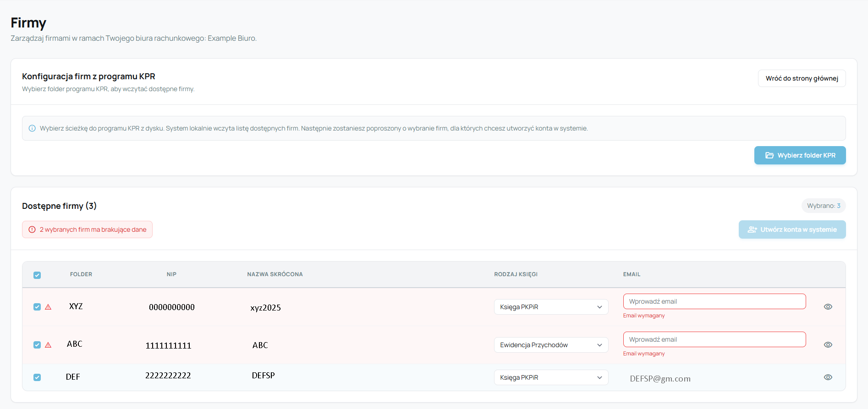
Task: Click the NIP column header
Action: 171,274
